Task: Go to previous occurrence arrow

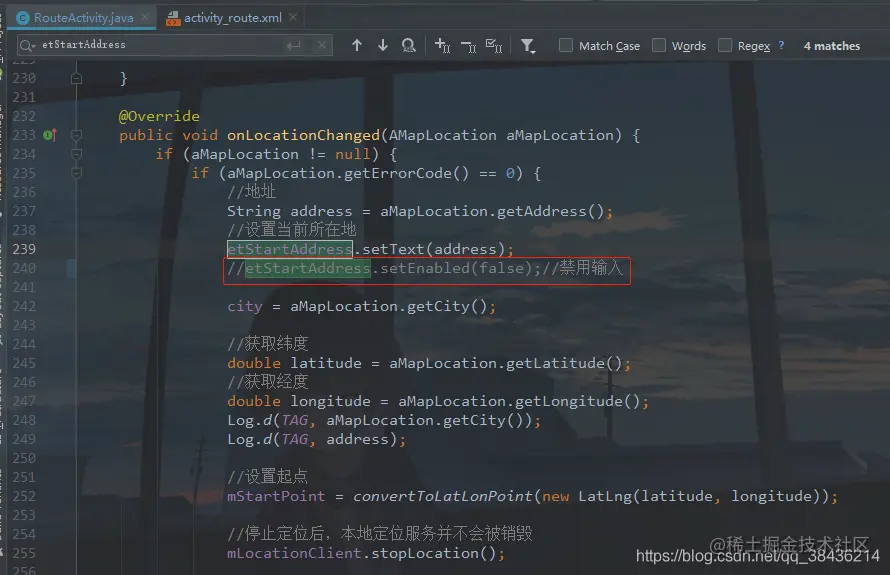Action: pos(356,45)
